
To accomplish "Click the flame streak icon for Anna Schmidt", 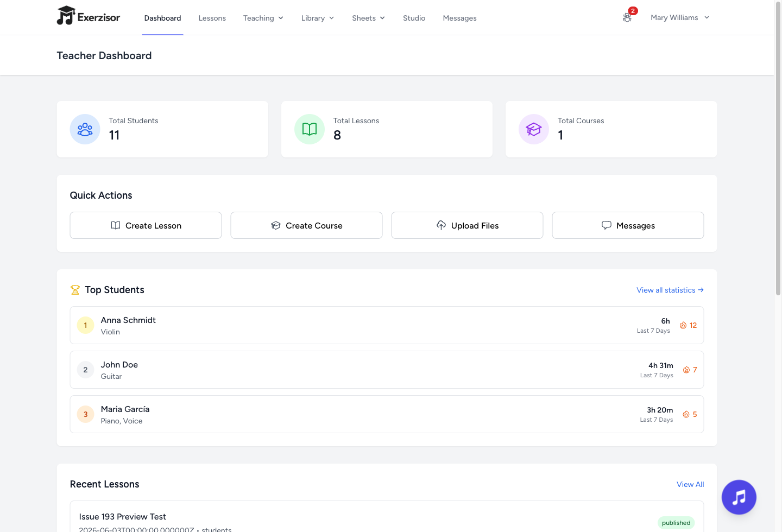I will pyautogui.click(x=683, y=325).
